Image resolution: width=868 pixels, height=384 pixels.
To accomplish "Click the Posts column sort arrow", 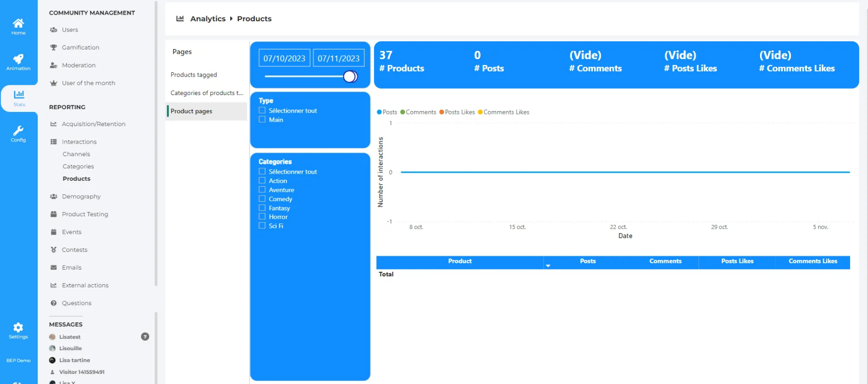I will 548,266.
